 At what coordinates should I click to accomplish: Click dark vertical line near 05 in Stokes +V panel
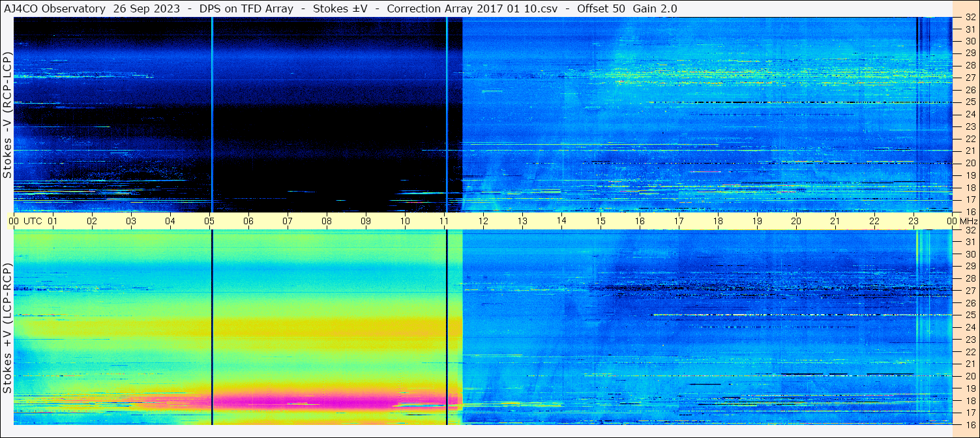coord(212,327)
